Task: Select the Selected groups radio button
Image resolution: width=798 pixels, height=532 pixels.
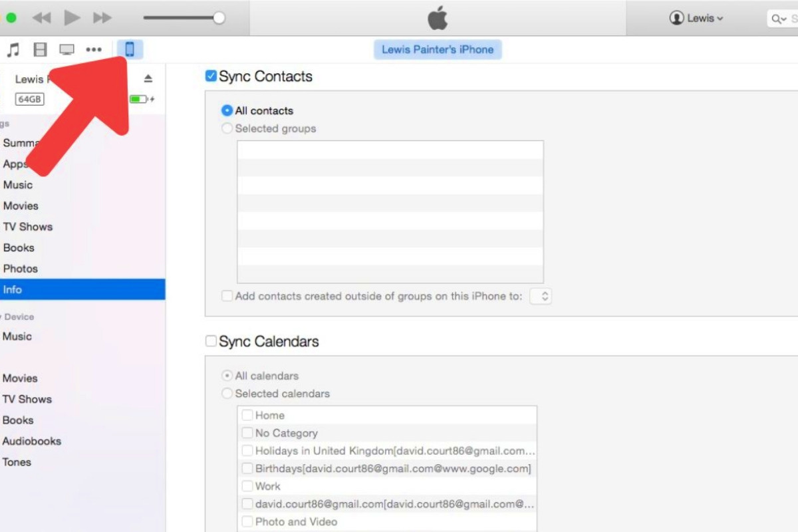Action: click(x=227, y=128)
